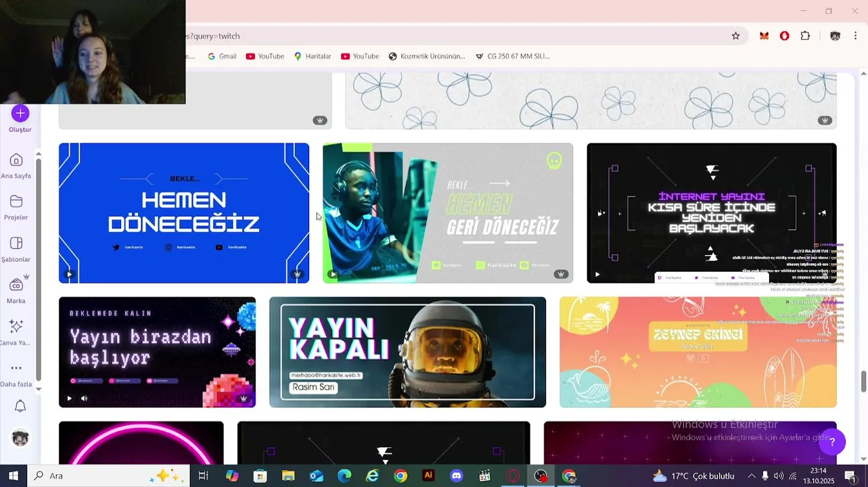Viewport: 868px width, 487px height.
Task: Open the Chrome three-dot menu
Action: [x=856, y=36]
